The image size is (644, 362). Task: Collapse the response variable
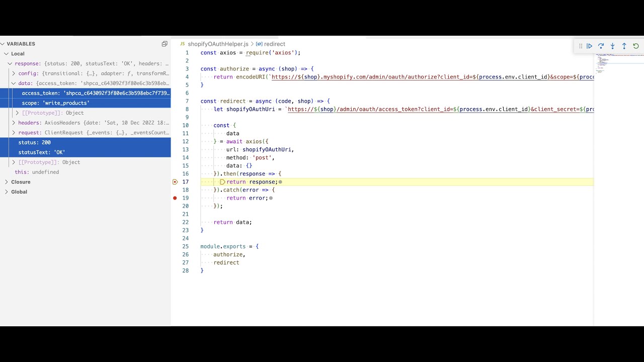click(10, 64)
